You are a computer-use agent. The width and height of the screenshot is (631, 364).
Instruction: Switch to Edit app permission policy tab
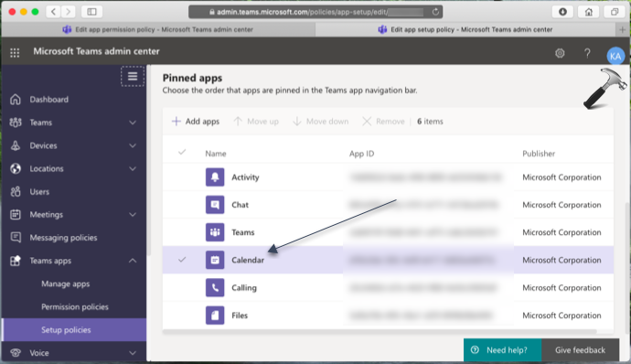coord(158,29)
